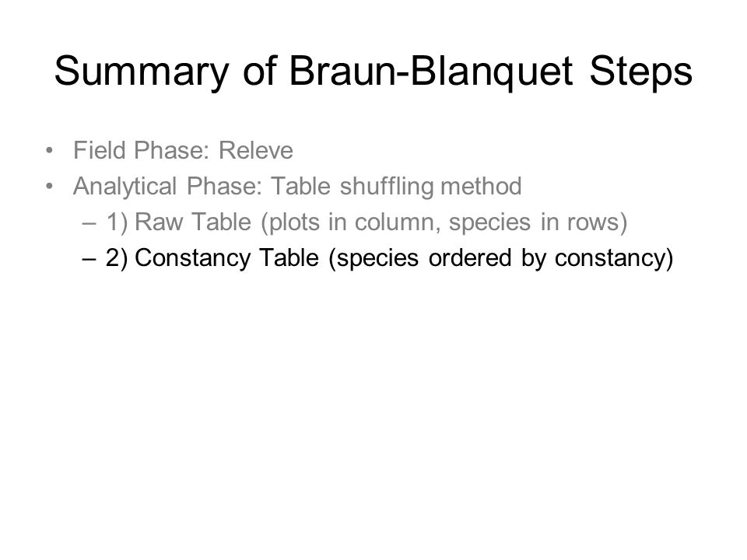Select the 'Analytical Phase' bullet line
The height and width of the screenshot is (560, 747).
click(297, 186)
